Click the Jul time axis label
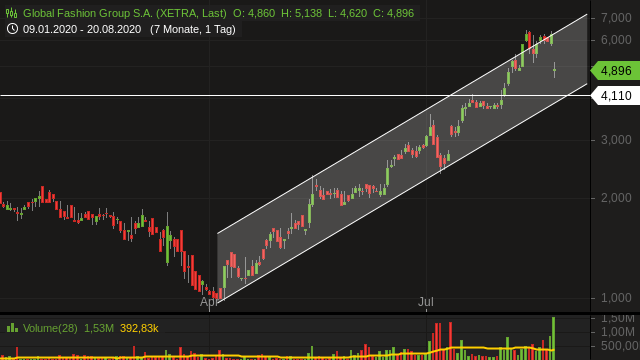640x360 pixels. point(426,302)
